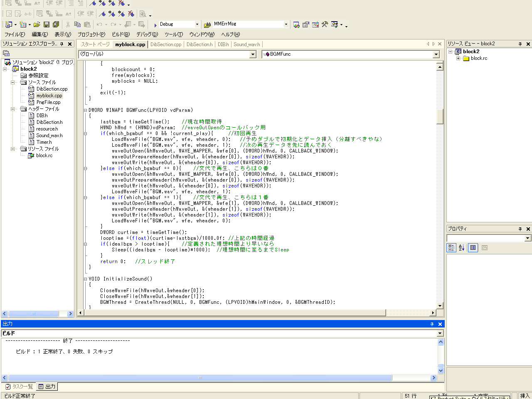Screen dimensions: 532x399
Task: Click the Copy icon in toolbar
Action: (78, 25)
